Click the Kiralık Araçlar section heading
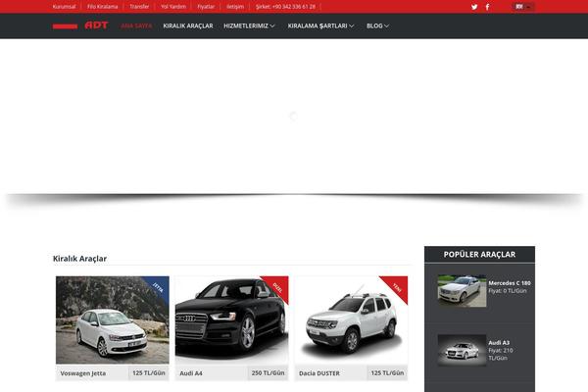Viewport: 588px width, 392px height. [x=79, y=259]
